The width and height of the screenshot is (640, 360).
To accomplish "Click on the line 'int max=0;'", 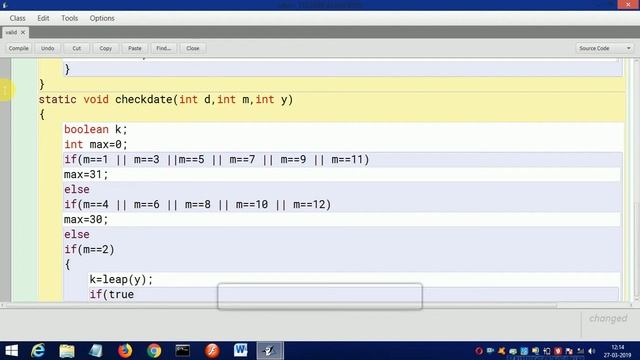I will [x=96, y=144].
